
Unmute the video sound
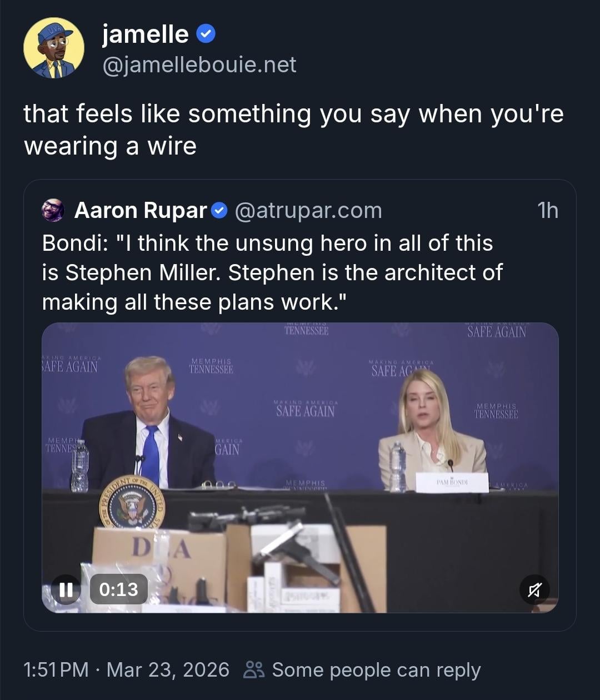click(534, 590)
